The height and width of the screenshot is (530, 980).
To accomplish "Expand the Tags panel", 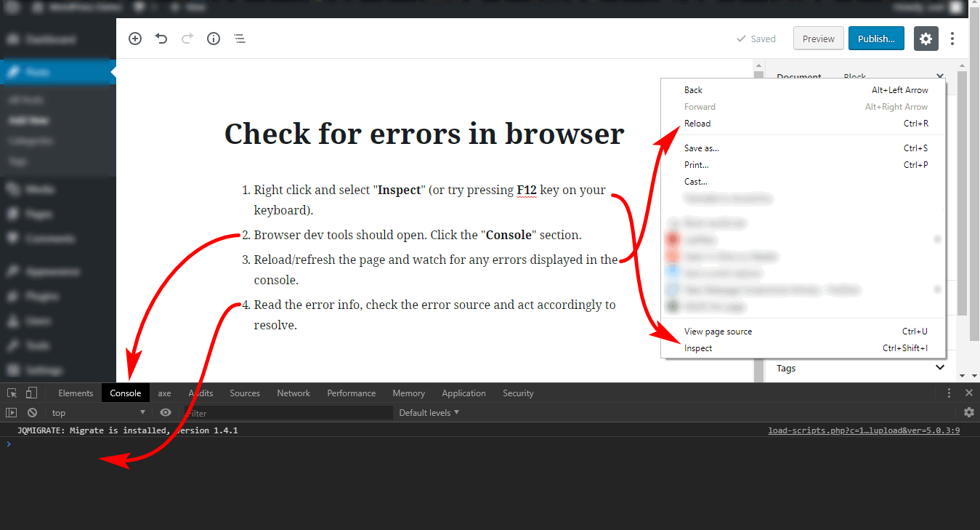I will tap(861, 368).
